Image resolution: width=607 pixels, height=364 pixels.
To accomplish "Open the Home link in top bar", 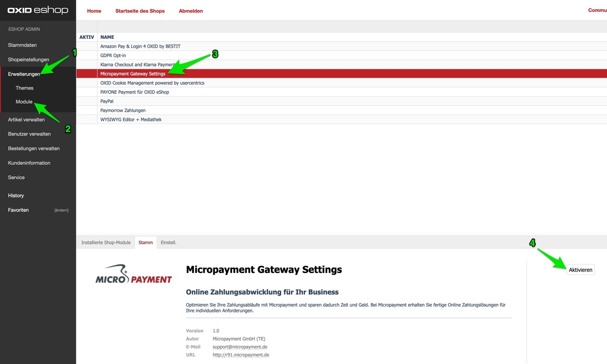I will [x=94, y=11].
